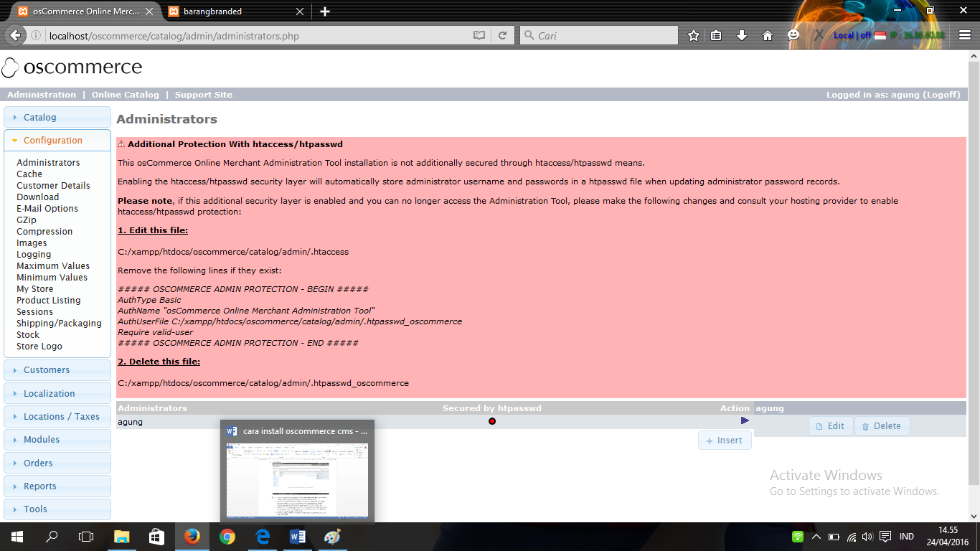Viewport: 980px width, 551px height.
Task: Click the Insert administrator button
Action: tap(725, 441)
